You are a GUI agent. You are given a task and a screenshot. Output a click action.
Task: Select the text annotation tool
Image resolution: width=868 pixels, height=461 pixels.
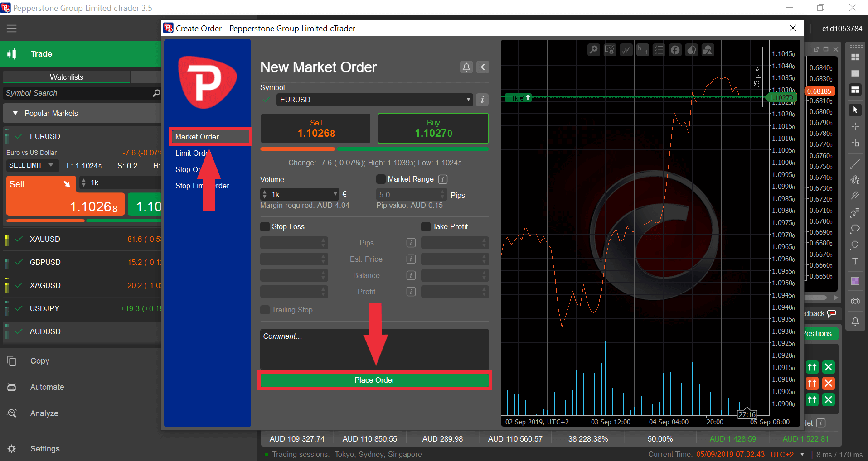coord(855,261)
